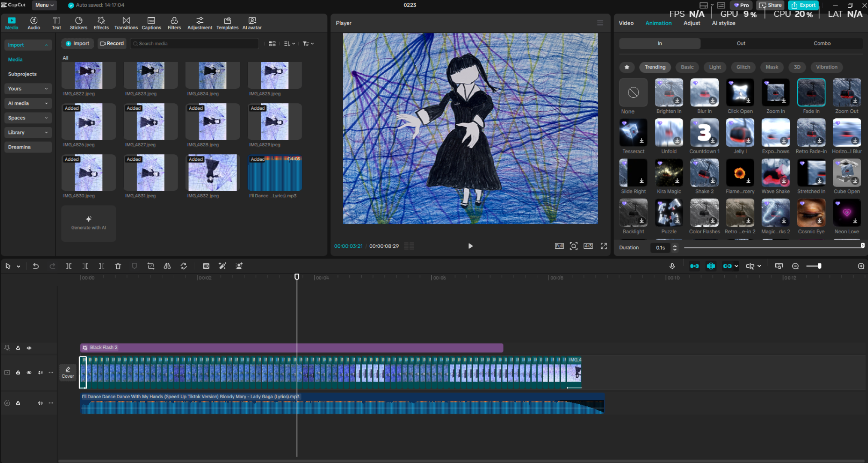The height and width of the screenshot is (463, 868).
Task: Click the player fullscreen icon
Action: [x=604, y=246]
